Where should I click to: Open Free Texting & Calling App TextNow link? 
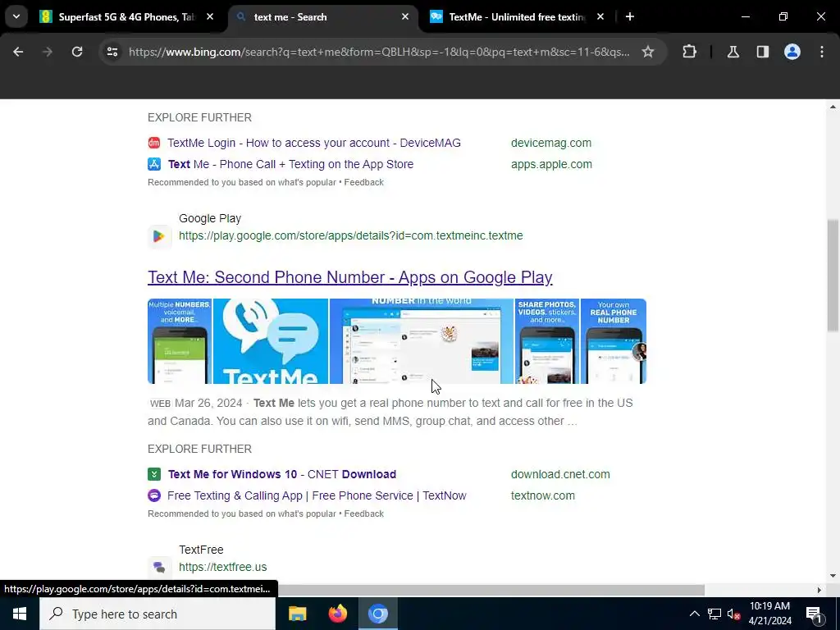click(317, 495)
